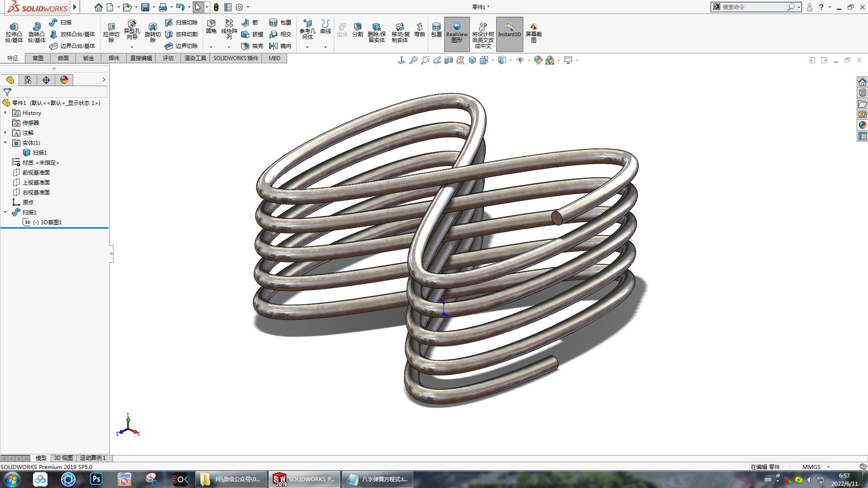Select the 移动/复制实体 move copy bodies tool

pyautogui.click(x=400, y=32)
